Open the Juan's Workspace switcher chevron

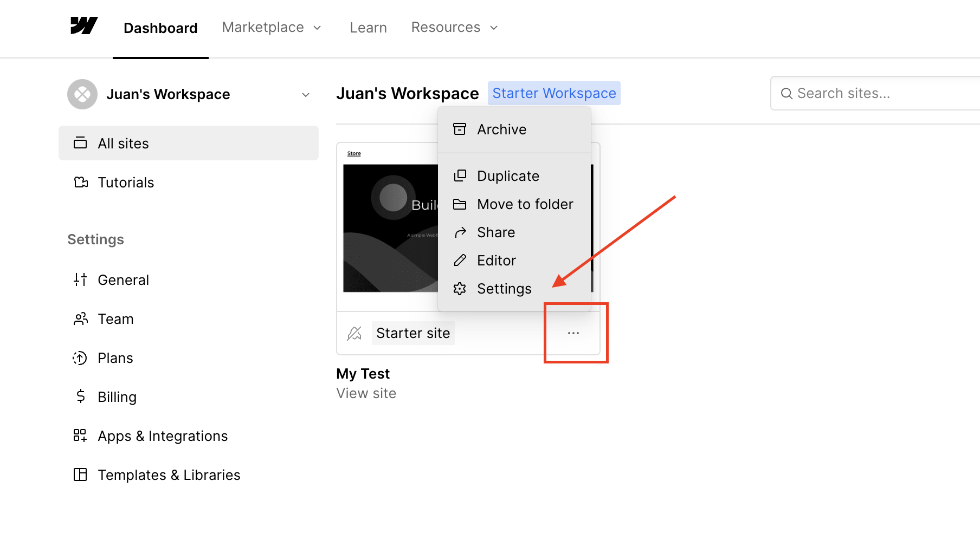[x=306, y=94]
